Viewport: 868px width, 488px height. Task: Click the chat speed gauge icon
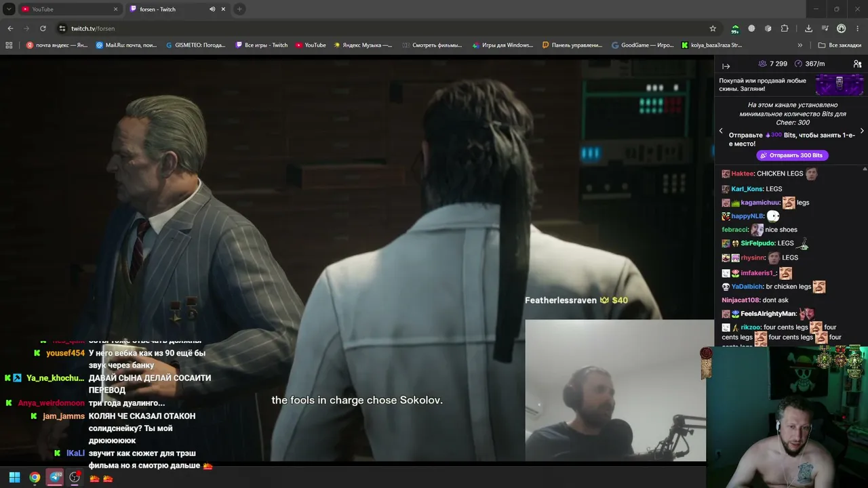(x=798, y=64)
